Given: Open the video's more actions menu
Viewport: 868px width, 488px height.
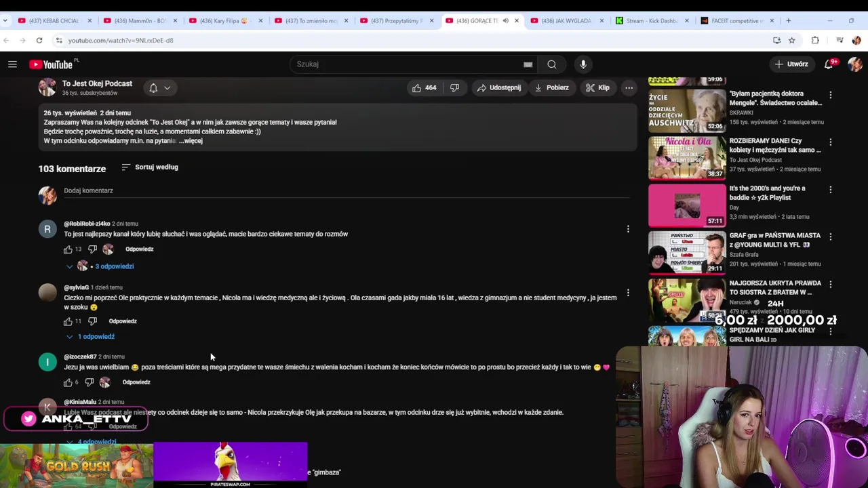Looking at the screenshot, I should (629, 87).
